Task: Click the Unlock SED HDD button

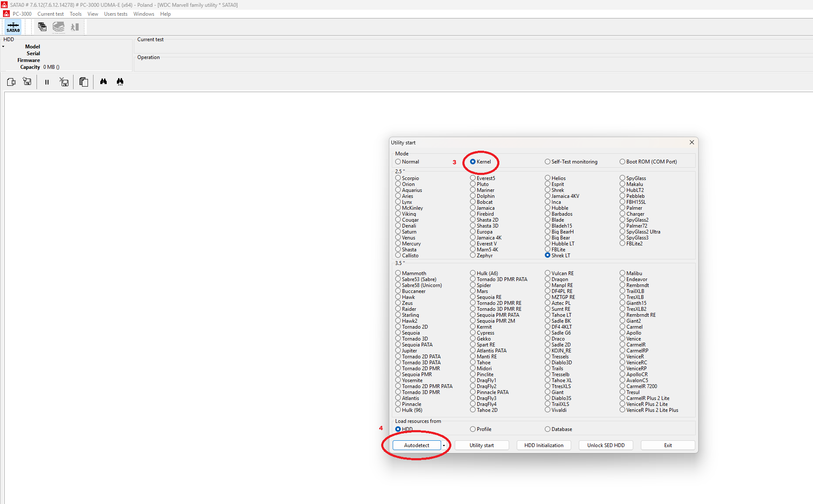Action: [x=606, y=445]
